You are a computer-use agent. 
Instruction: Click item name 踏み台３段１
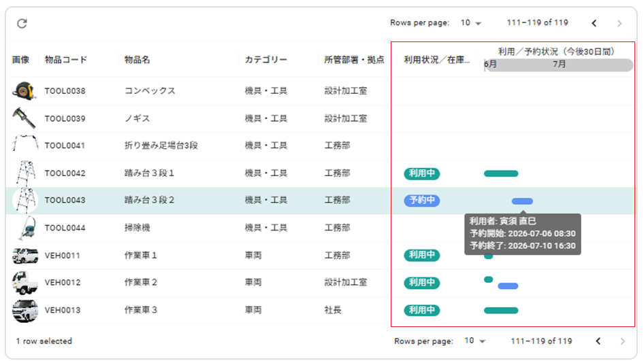pos(150,173)
